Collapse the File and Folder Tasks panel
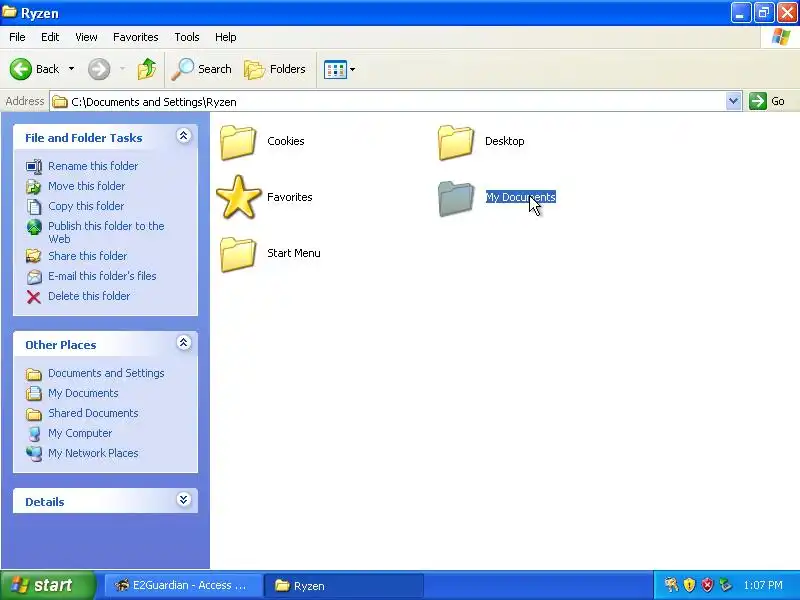 (x=184, y=136)
